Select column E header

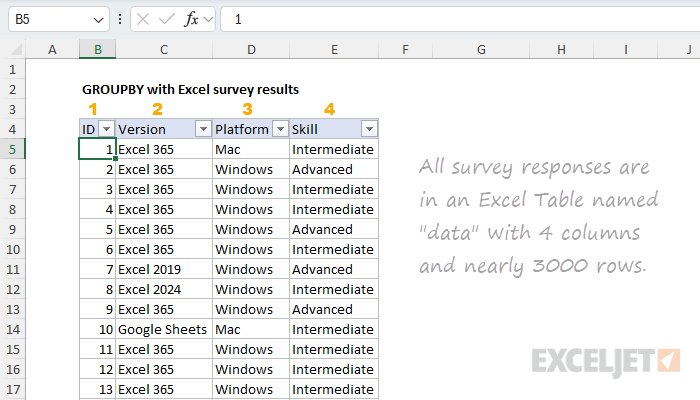click(x=334, y=49)
